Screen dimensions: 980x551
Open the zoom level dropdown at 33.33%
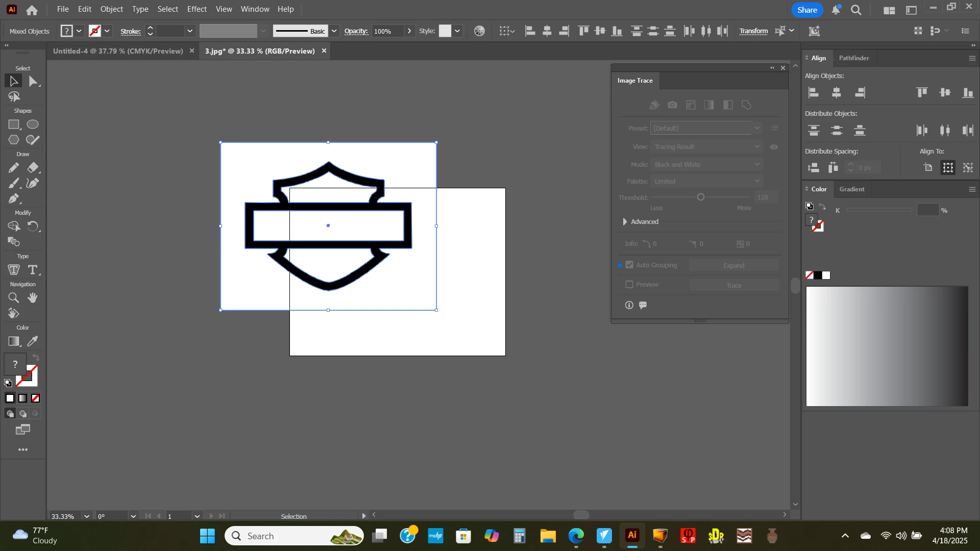click(x=87, y=516)
